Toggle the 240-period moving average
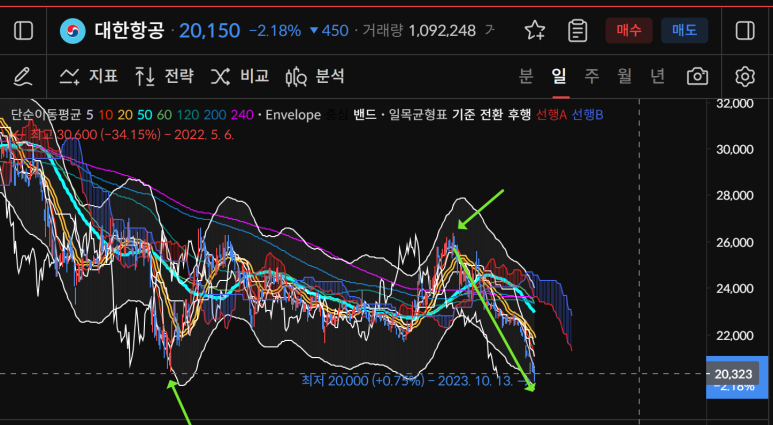 pos(242,115)
